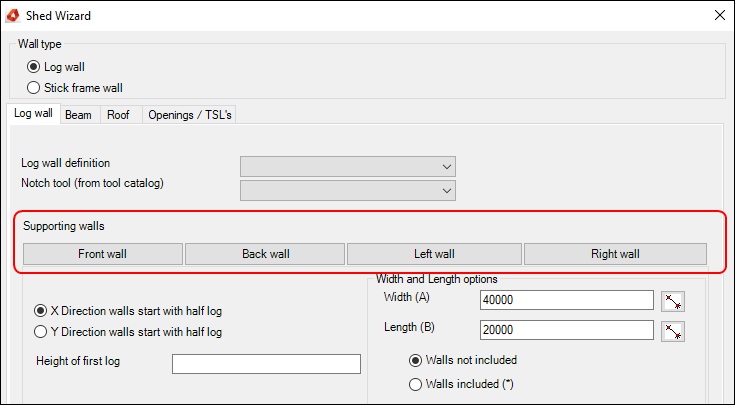Click the Notch tool (from tool catalog) label
The image size is (735, 405).
92,183
